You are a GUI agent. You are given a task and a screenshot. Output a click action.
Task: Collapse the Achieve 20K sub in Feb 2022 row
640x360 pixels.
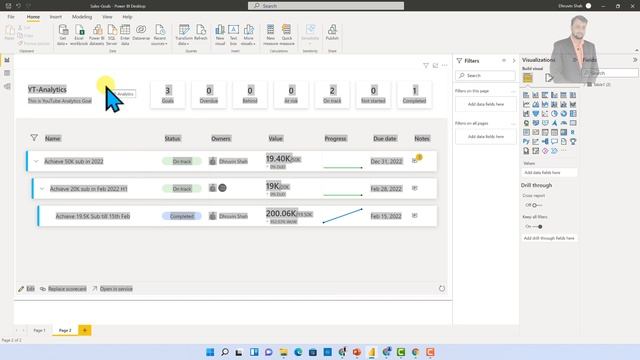(x=42, y=189)
